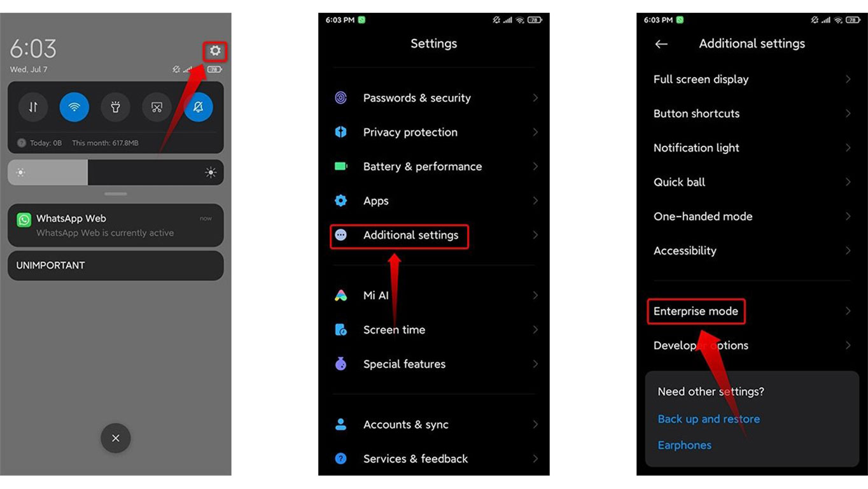Toggle the Wi-Fi quick tile
The image size is (868, 489).
[x=74, y=107]
